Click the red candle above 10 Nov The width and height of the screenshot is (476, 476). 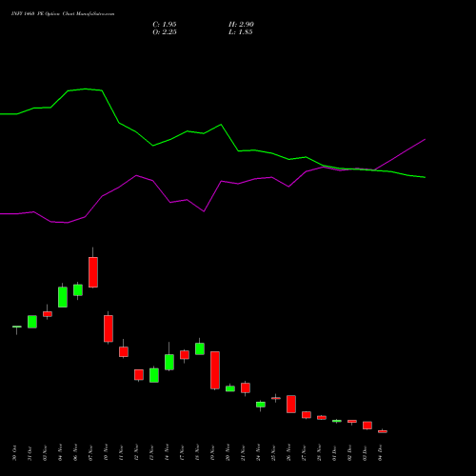109,328
